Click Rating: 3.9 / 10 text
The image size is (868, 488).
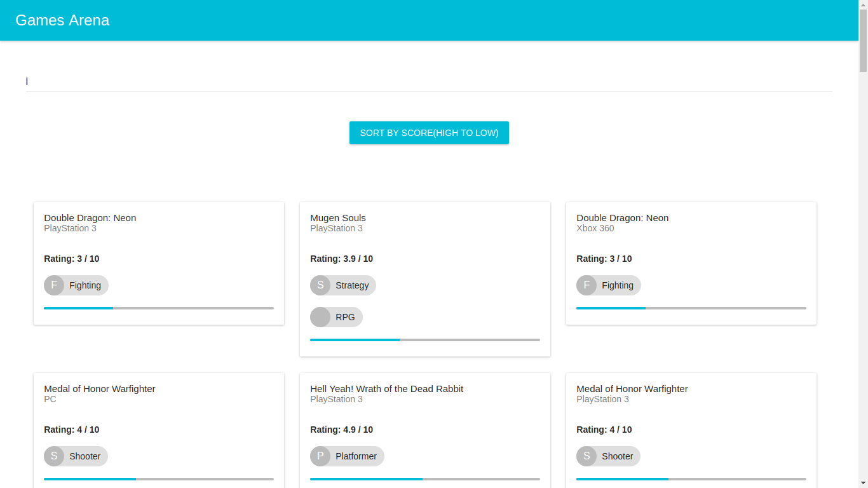tap(342, 259)
